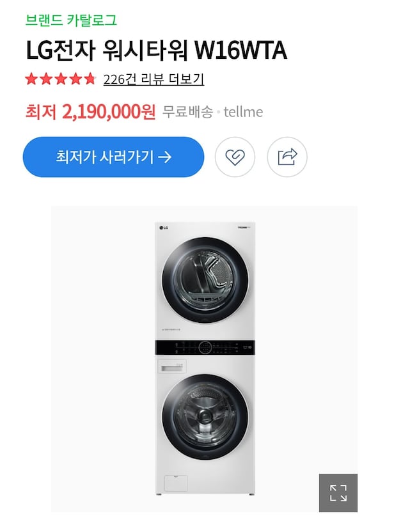
Task: Open the 브랜드 카탈로그 link
Action: (x=71, y=20)
